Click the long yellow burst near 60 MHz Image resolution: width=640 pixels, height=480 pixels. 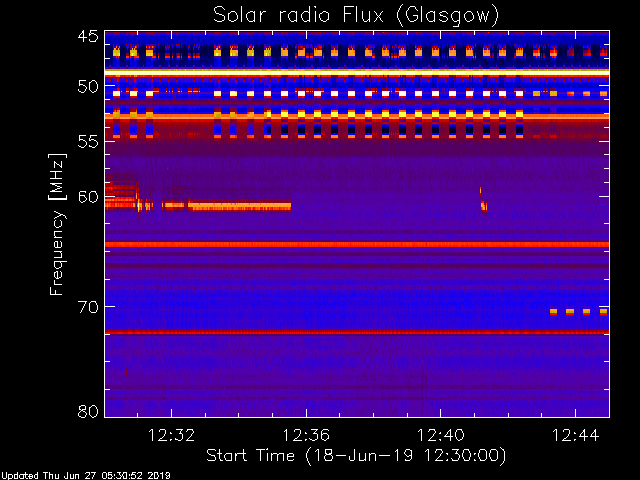click(240, 207)
